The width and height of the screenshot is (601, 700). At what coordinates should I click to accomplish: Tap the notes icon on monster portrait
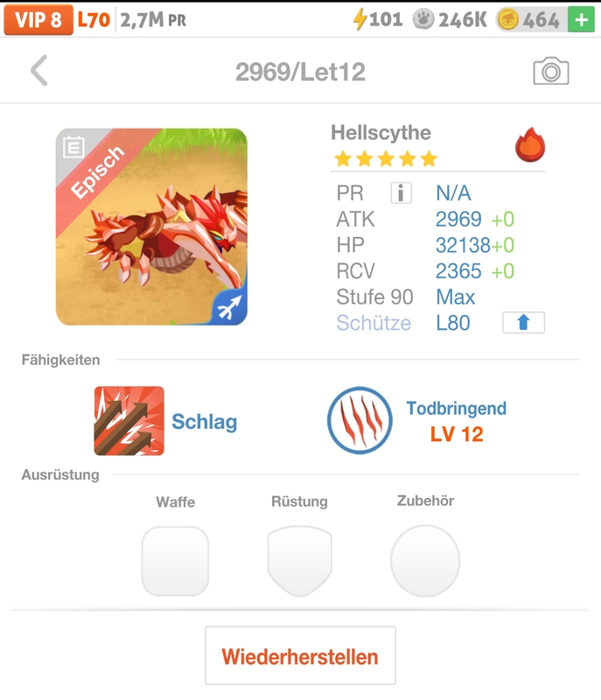point(73,146)
